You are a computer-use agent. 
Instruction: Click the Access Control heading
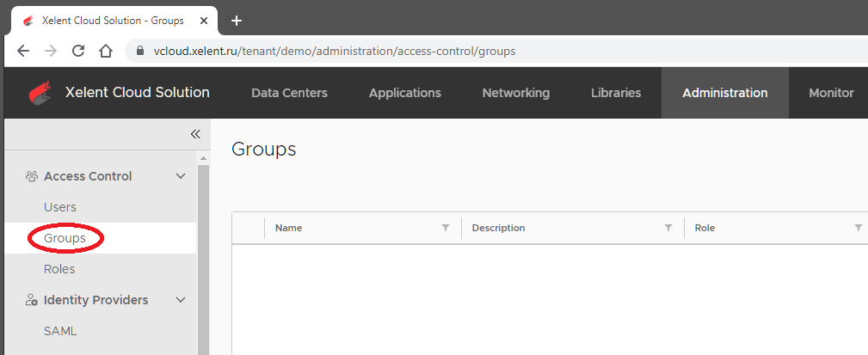pos(88,176)
